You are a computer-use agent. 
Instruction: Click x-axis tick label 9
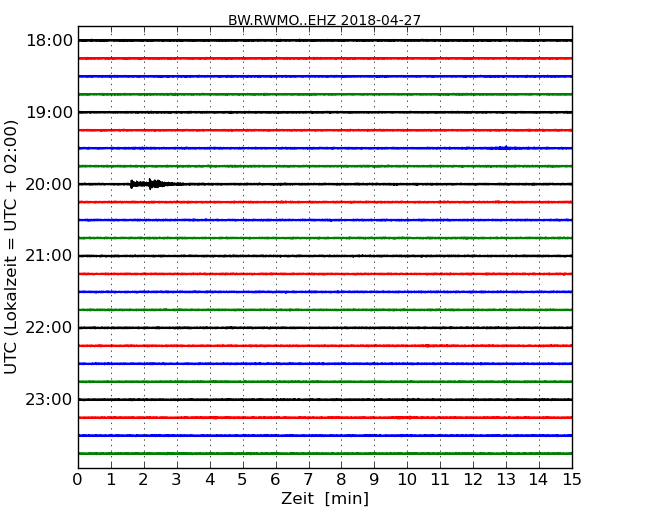coord(374,480)
